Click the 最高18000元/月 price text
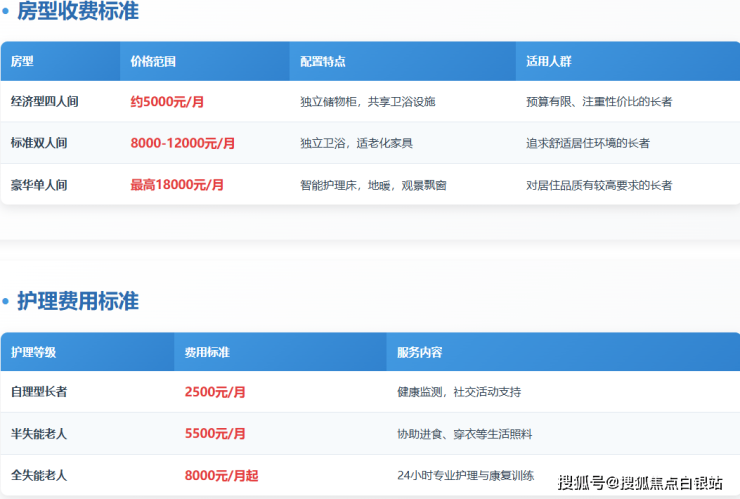Screen dimensions: 740x499 click(177, 185)
